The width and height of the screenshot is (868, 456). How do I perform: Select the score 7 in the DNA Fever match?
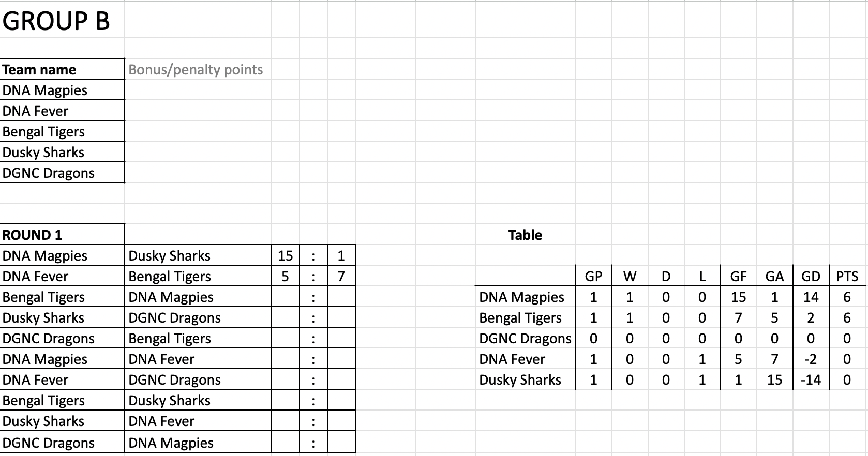pos(341,277)
